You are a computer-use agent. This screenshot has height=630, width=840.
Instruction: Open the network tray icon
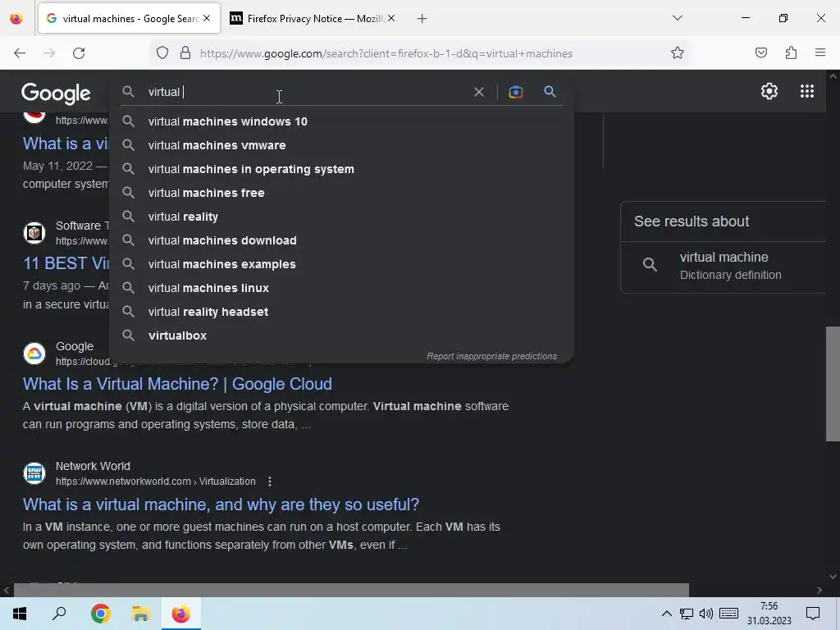click(687, 614)
